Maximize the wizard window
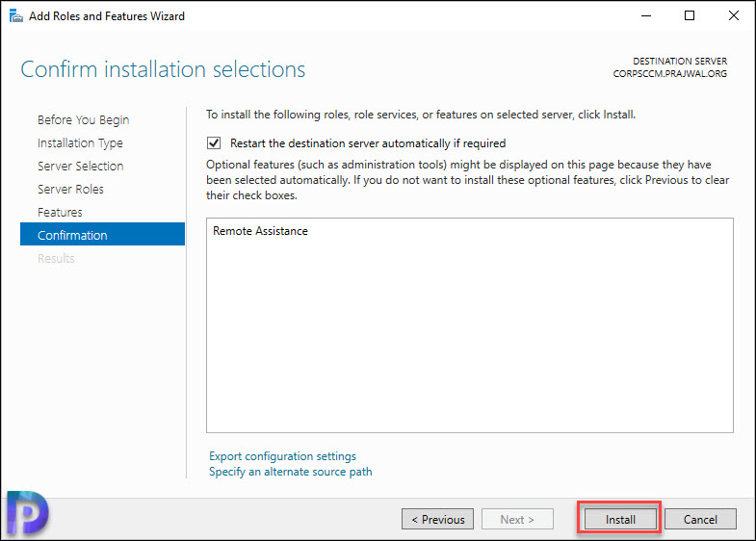This screenshot has width=756, height=541. tap(690, 16)
